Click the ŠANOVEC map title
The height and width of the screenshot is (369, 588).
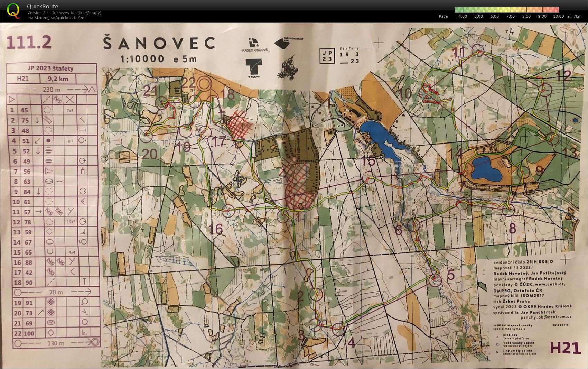pyautogui.click(x=159, y=43)
